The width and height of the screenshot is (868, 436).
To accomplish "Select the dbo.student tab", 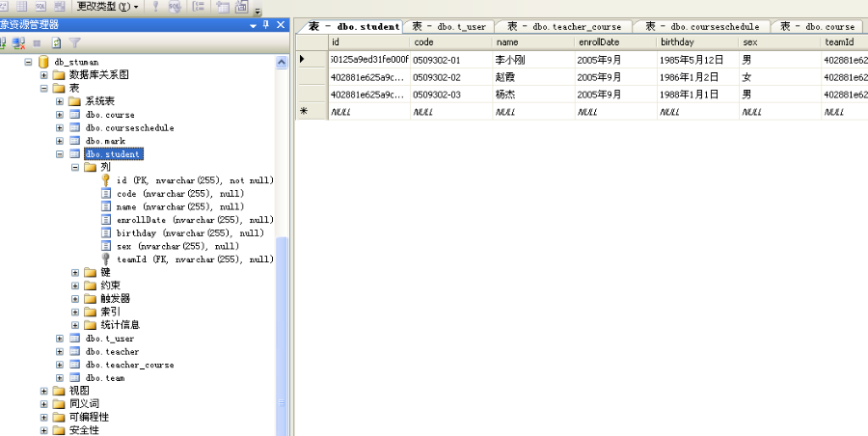I will 352,26.
